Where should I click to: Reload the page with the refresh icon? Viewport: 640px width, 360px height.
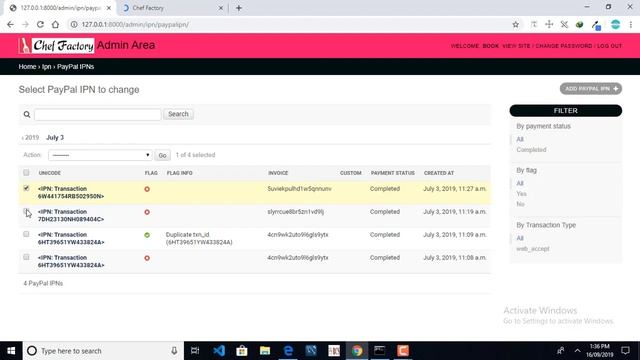coord(40,24)
